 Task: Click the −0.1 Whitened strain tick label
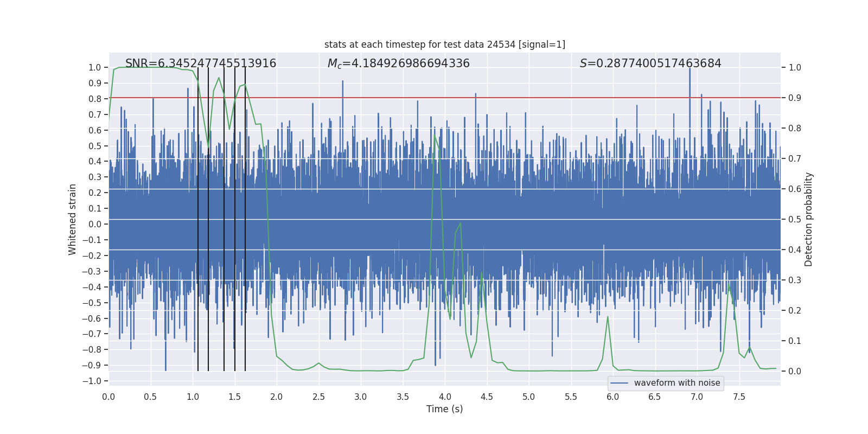click(92, 240)
